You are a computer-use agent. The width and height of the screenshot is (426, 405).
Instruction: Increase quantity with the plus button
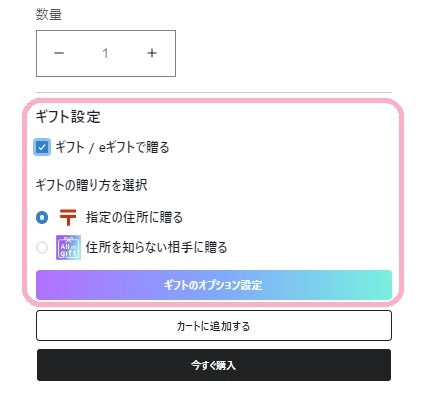(x=152, y=53)
